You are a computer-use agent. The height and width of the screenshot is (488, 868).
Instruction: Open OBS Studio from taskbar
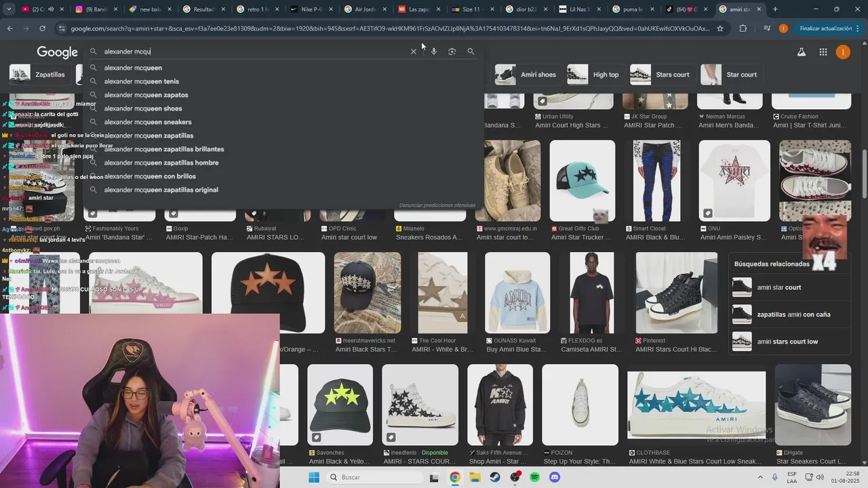pos(515,477)
